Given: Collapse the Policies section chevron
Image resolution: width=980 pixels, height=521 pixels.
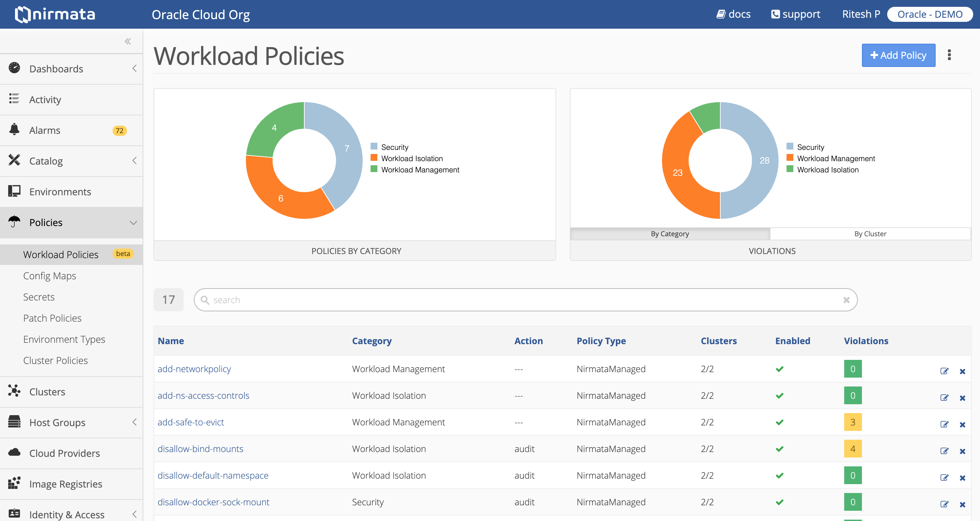Looking at the screenshot, I should coord(133,222).
